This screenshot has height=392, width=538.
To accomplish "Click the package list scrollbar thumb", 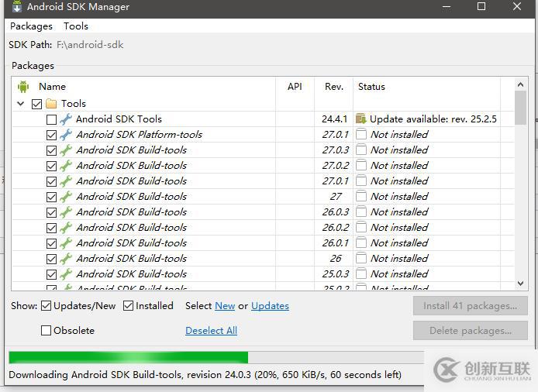I will (520, 108).
